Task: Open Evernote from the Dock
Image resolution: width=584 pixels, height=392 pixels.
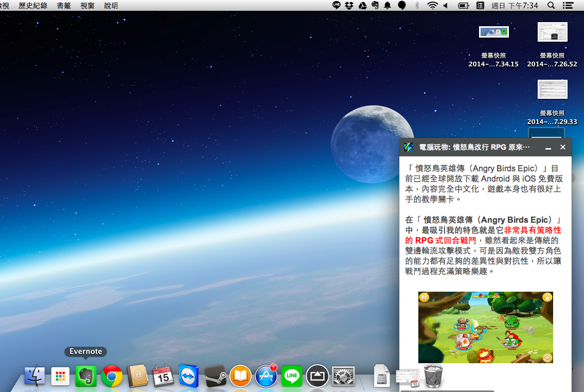Action: 86,377
